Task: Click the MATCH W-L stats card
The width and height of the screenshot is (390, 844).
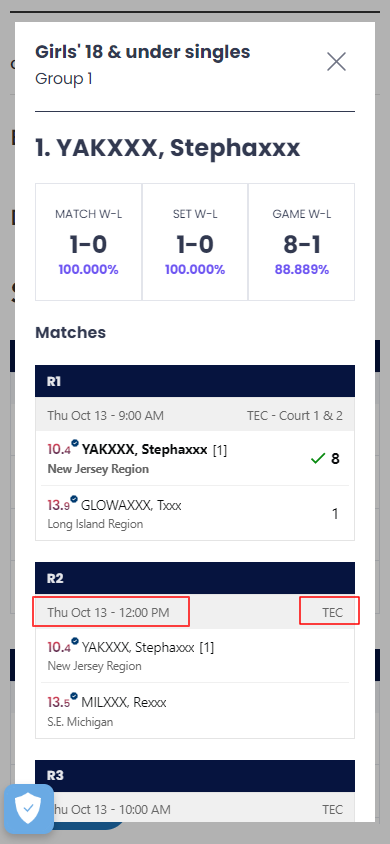Action: point(88,242)
